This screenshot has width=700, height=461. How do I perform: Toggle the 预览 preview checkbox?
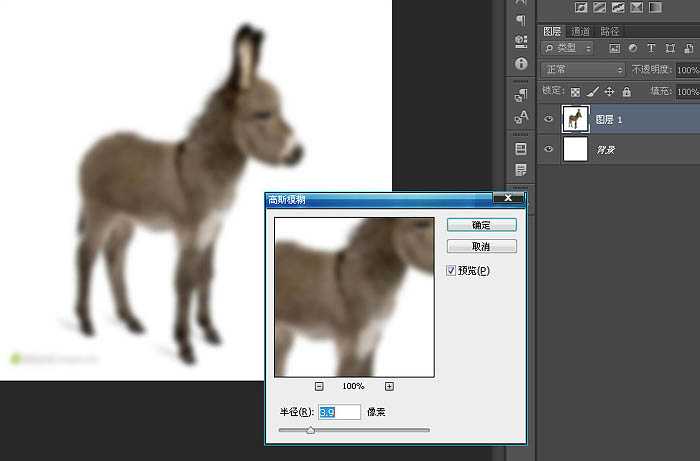click(x=452, y=270)
